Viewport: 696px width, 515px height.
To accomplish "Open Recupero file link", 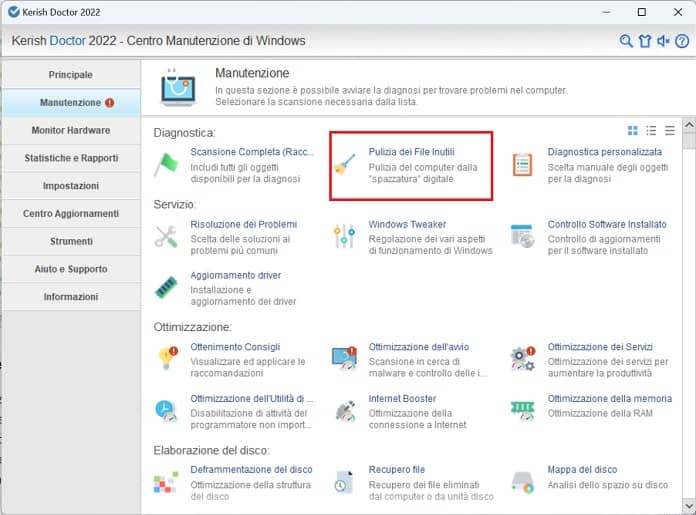I will click(396, 470).
